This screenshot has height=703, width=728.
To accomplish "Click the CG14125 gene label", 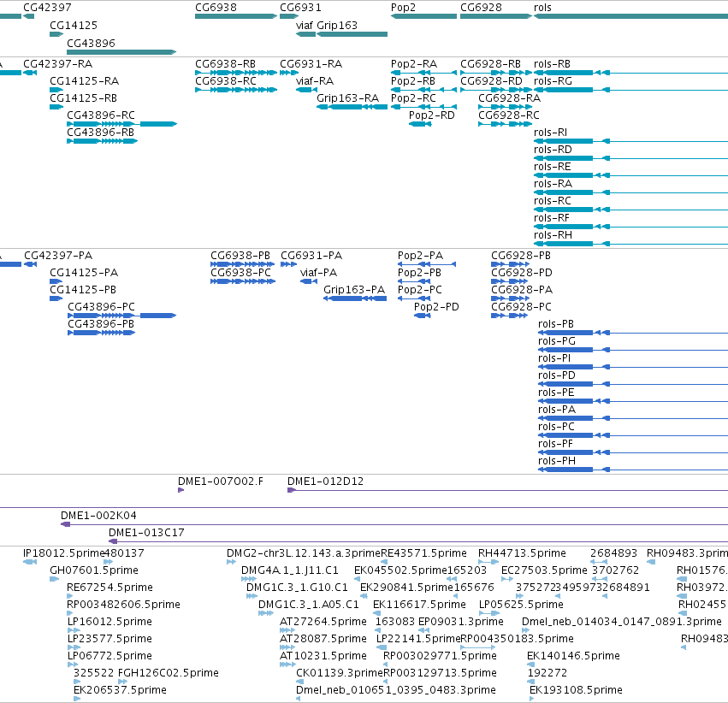I will coord(74,25).
